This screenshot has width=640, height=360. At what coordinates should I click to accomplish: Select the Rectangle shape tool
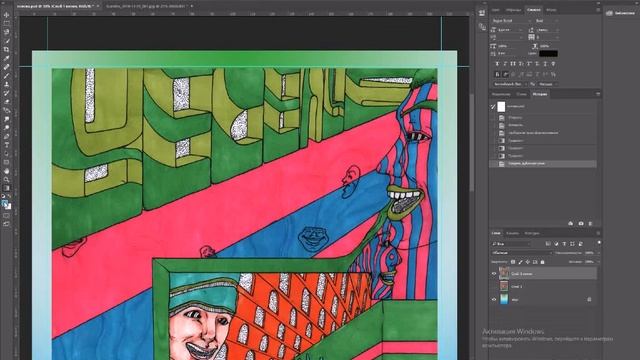click(x=7, y=162)
